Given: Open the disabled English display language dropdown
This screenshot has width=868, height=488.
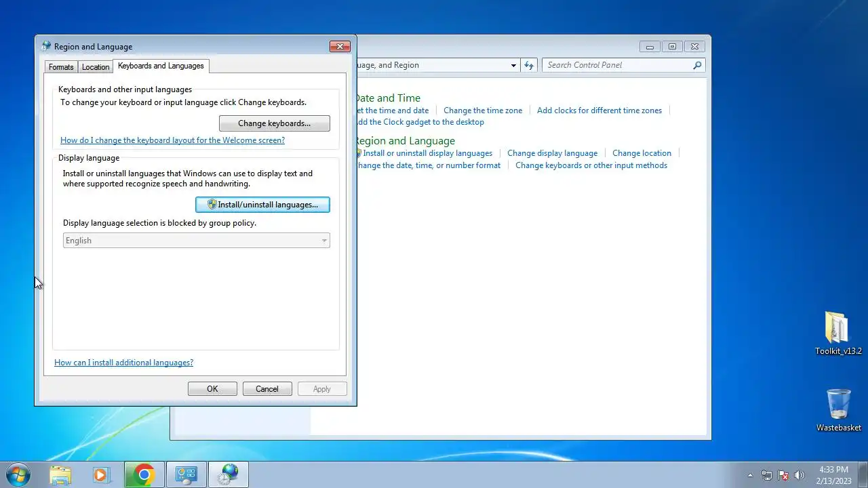Looking at the screenshot, I should point(197,241).
